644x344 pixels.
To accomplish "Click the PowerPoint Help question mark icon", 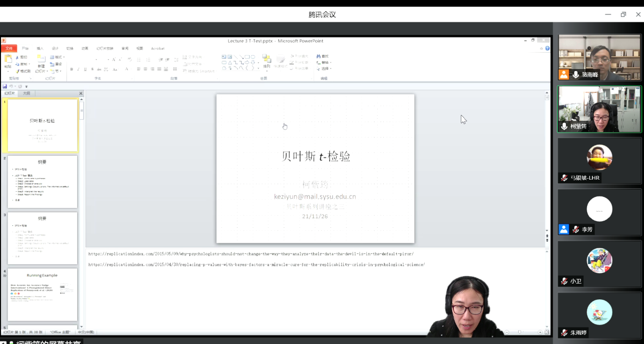I will point(548,48).
